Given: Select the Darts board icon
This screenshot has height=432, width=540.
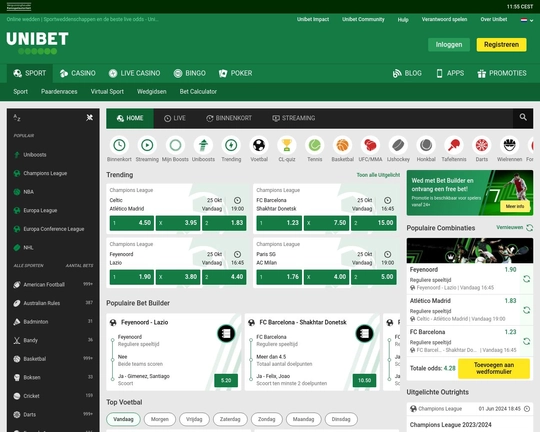Looking at the screenshot, I should tap(482, 145).
